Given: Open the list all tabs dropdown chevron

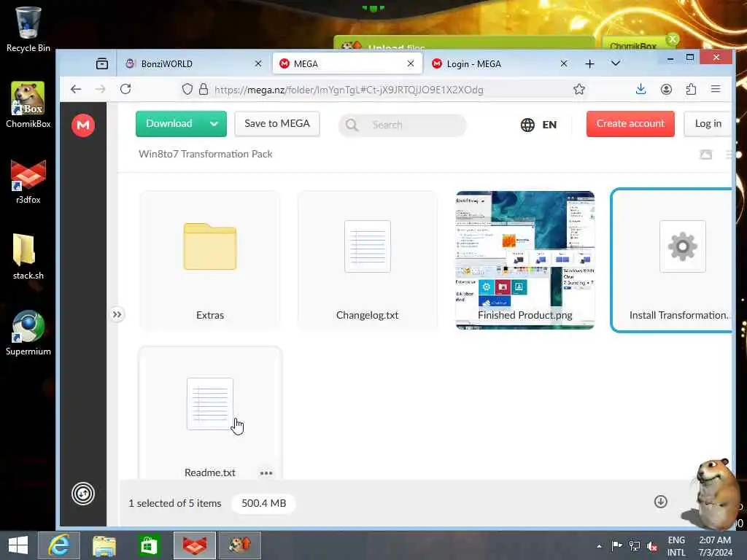Looking at the screenshot, I should [x=616, y=63].
